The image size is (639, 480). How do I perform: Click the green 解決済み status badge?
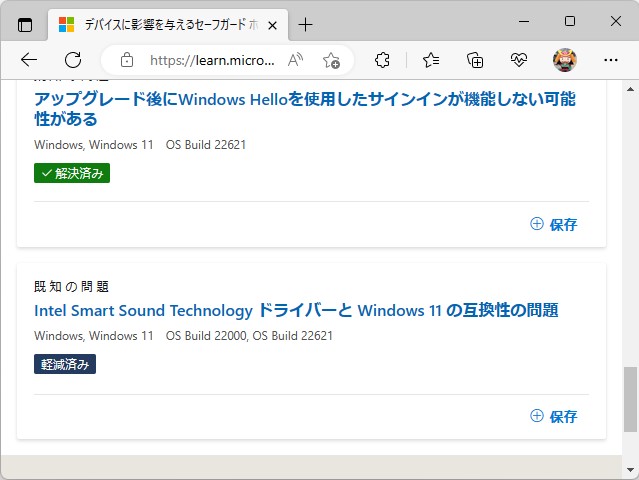tap(72, 173)
